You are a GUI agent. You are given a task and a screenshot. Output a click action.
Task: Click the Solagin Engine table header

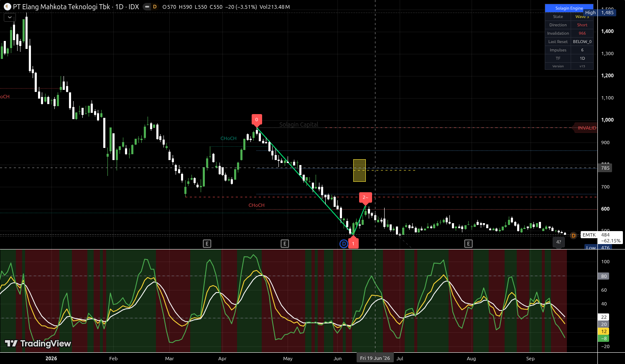(x=569, y=8)
